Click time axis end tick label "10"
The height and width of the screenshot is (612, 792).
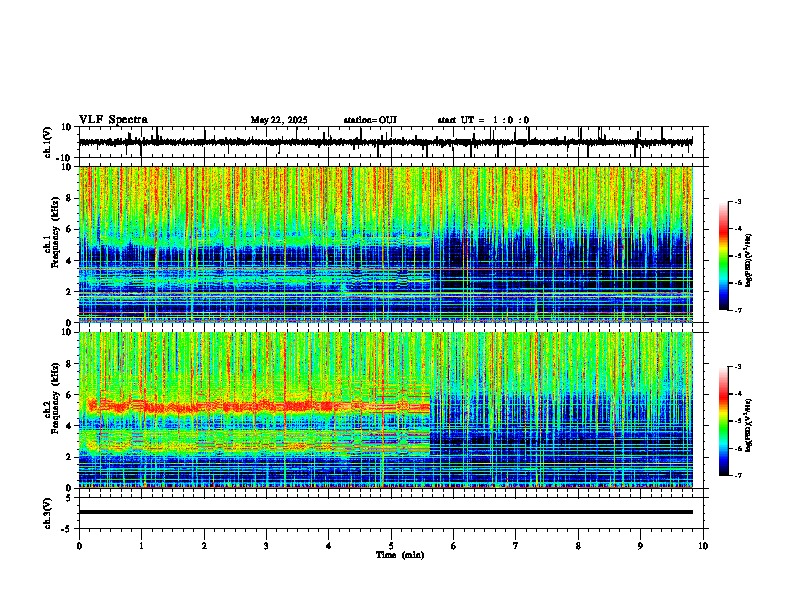coord(703,546)
